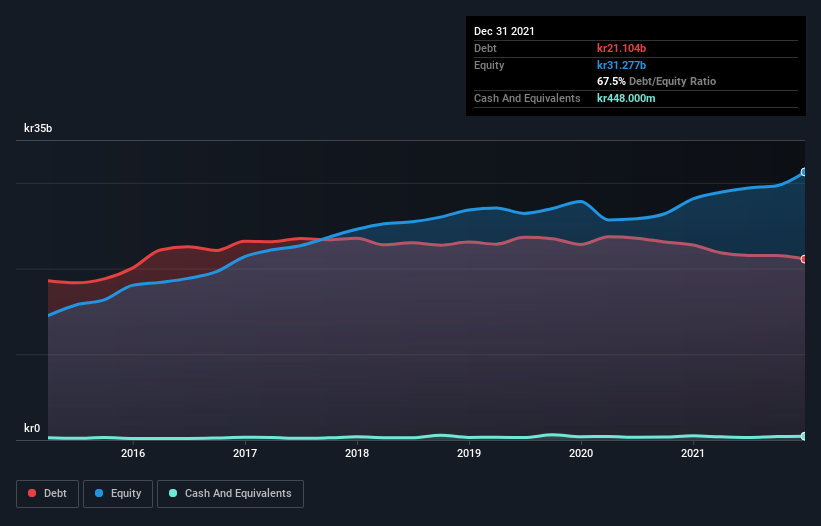Screen dimensions: 821x526
Task: Click the Debt label in tooltip
Action: pos(485,48)
